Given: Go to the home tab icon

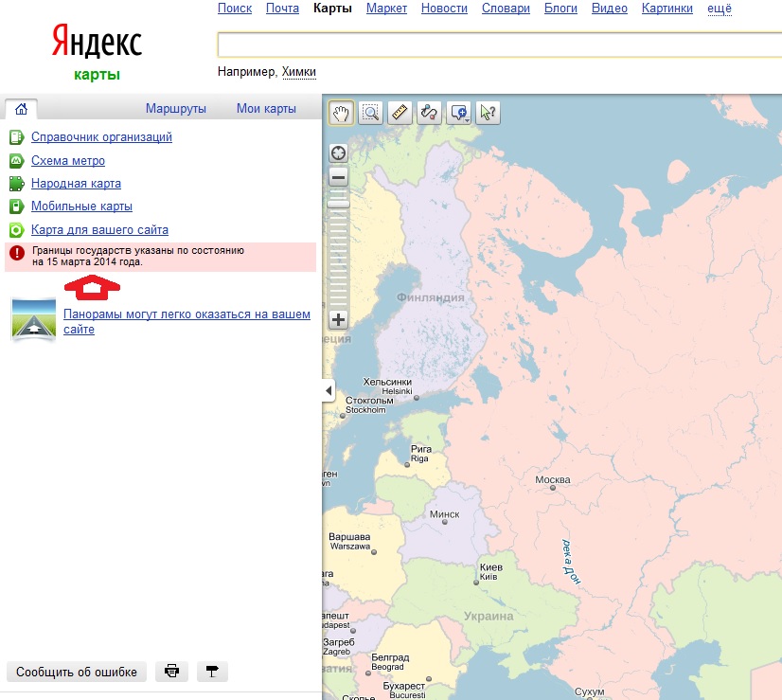Looking at the screenshot, I should (x=21, y=109).
